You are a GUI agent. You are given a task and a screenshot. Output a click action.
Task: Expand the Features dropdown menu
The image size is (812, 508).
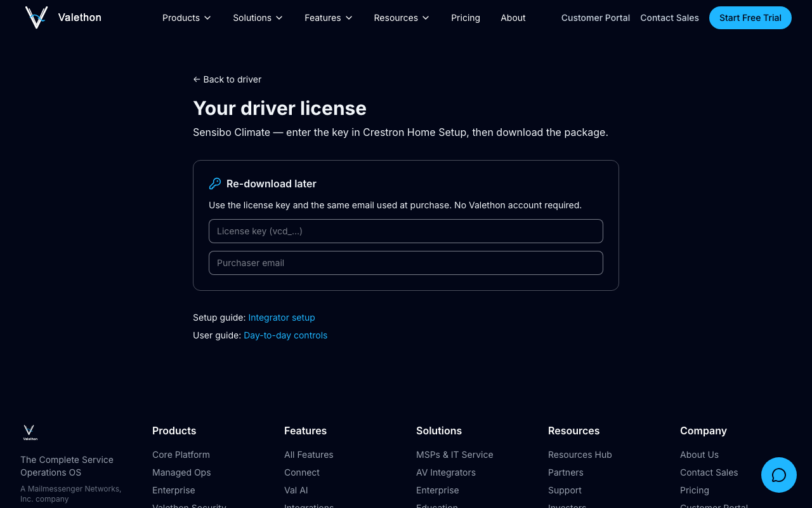(x=328, y=18)
